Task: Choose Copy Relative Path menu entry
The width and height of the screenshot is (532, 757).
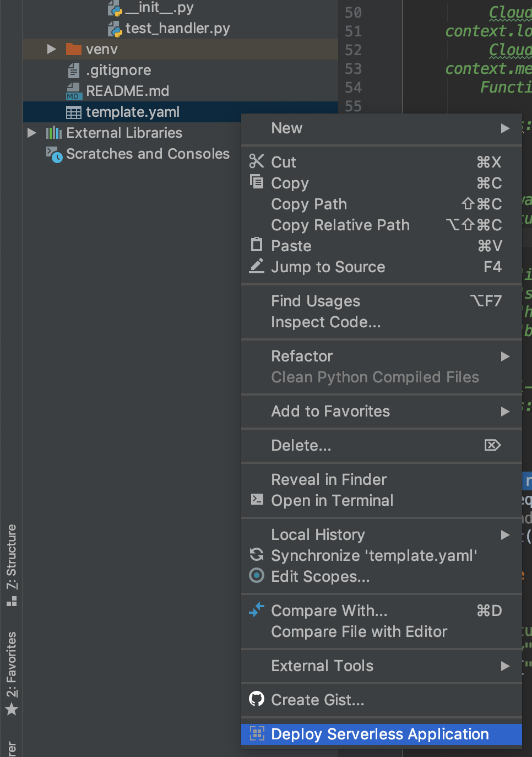Action: (340, 225)
